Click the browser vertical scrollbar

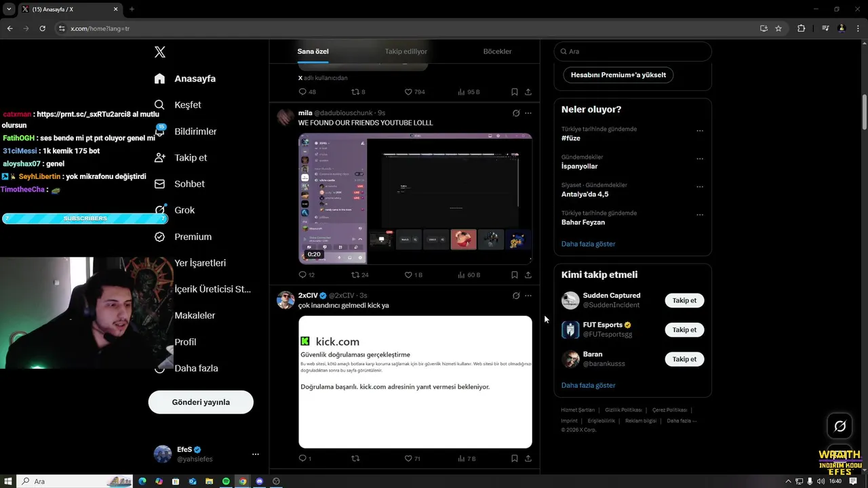tap(865, 112)
